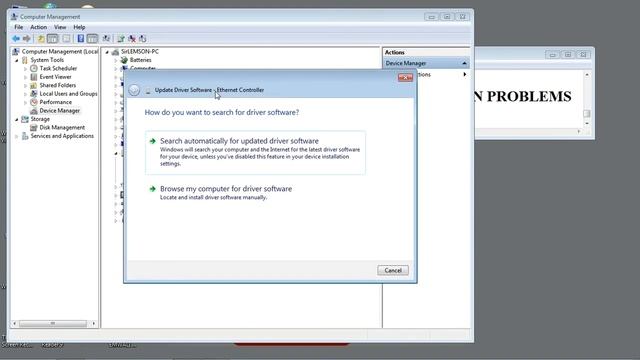Viewport: 640px width, 360px height.
Task: Click down arrow of background document scrollbar
Action: (587, 124)
